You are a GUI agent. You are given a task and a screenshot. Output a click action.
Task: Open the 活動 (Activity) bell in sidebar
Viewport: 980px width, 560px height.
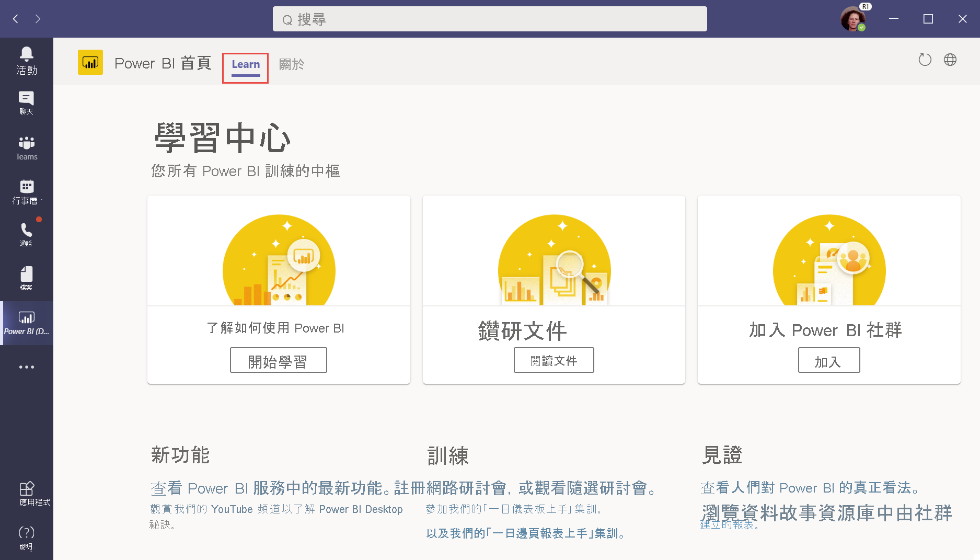[x=27, y=61]
